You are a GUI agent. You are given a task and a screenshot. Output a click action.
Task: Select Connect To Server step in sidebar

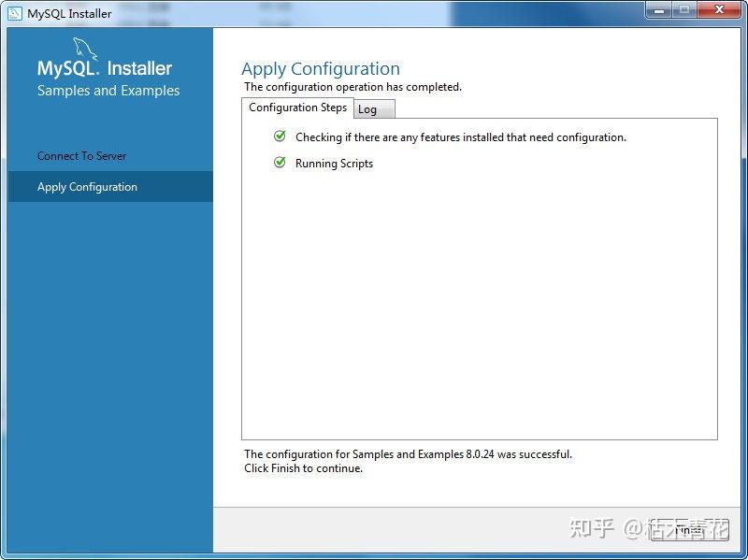click(x=81, y=156)
